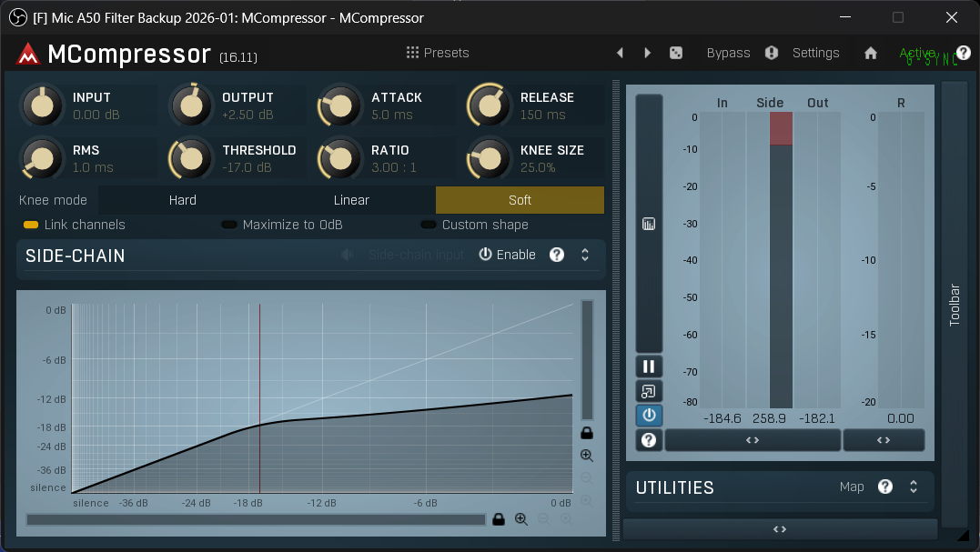Select Soft knee mode
Screen dimensions: 980x552
520,200
